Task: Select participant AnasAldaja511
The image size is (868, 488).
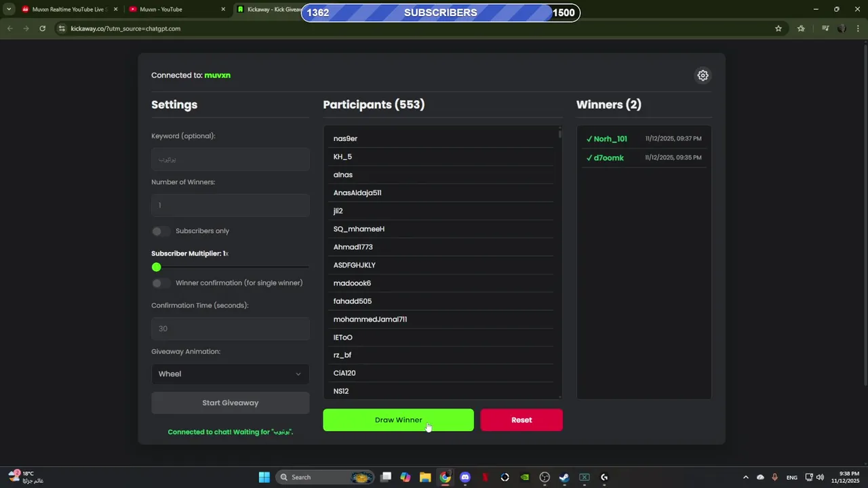Action: coord(442,192)
